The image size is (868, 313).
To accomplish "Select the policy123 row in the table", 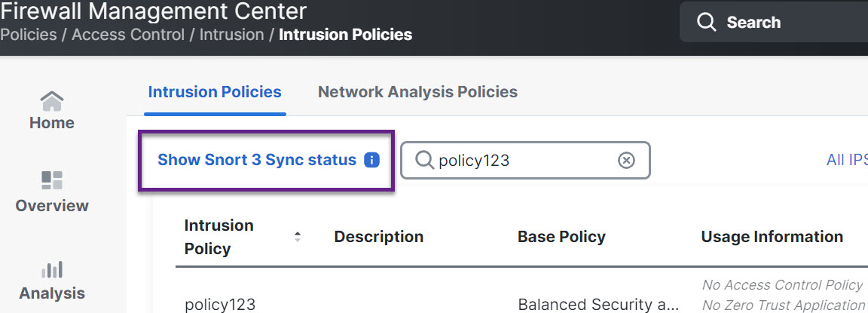I will [220, 305].
